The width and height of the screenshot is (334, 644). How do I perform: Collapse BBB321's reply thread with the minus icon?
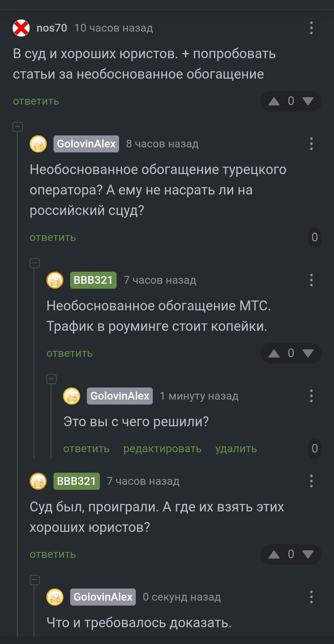pos(34,263)
